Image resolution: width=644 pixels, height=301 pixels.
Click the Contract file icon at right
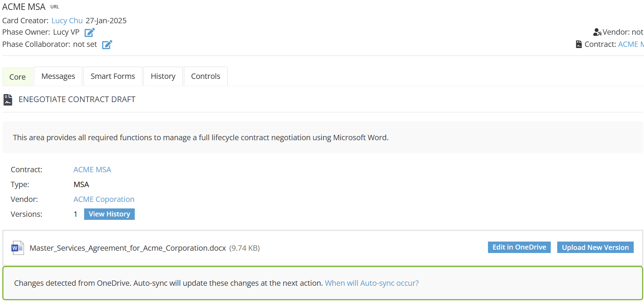pos(579,44)
